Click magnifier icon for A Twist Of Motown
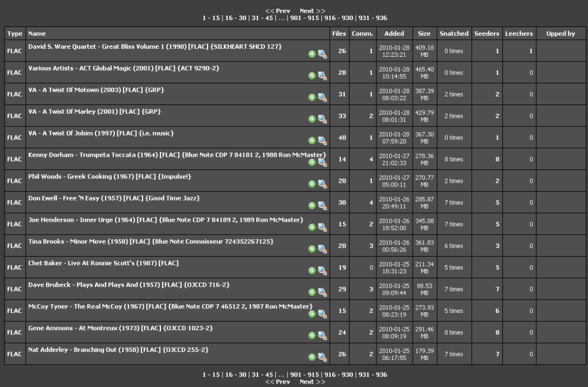Image resolution: width=588 pixels, height=387 pixels. pyautogui.click(x=322, y=98)
